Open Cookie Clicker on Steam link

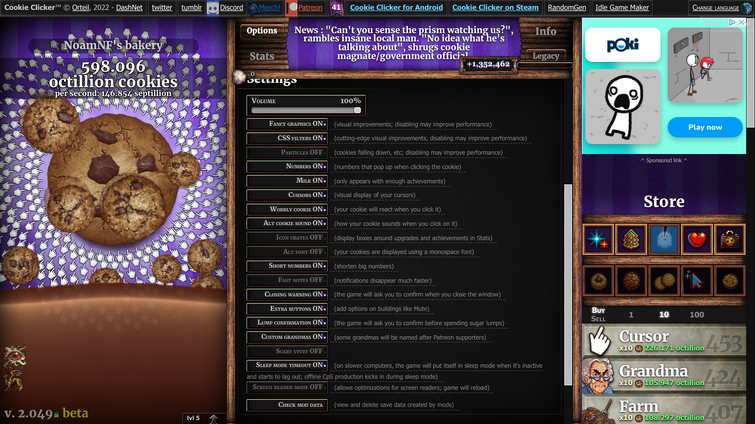[x=495, y=8]
